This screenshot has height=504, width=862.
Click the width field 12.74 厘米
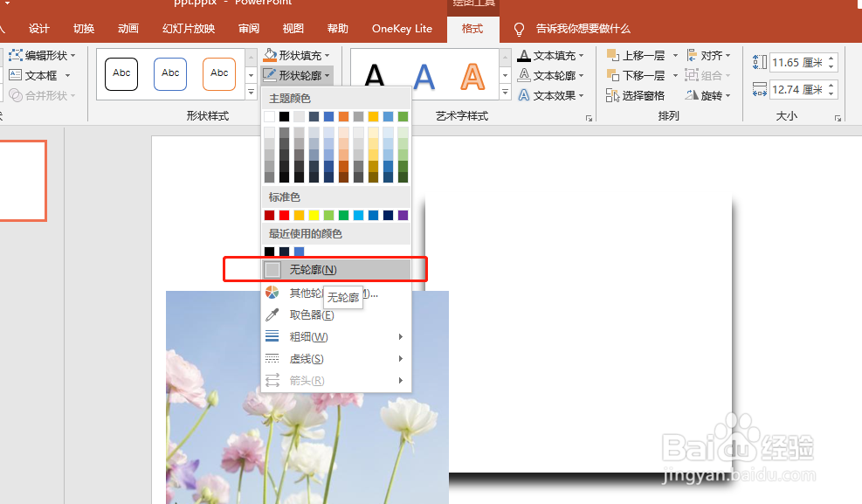tap(797, 89)
